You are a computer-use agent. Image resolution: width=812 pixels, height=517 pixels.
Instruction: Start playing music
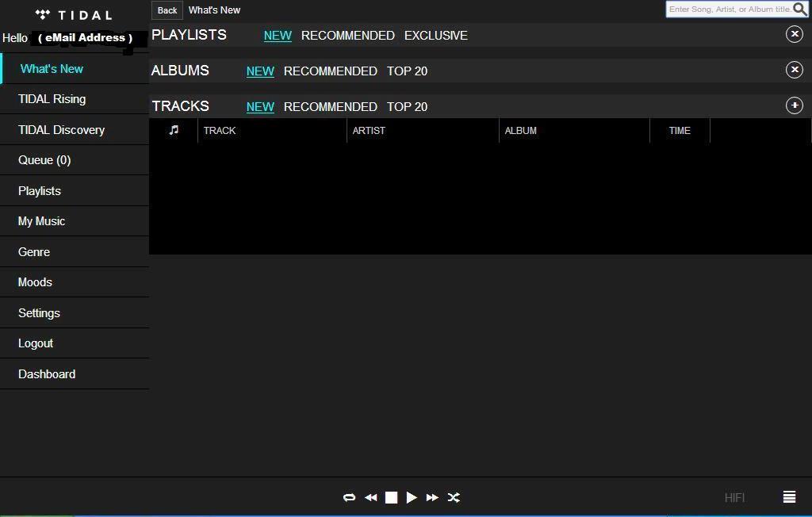pyautogui.click(x=412, y=498)
